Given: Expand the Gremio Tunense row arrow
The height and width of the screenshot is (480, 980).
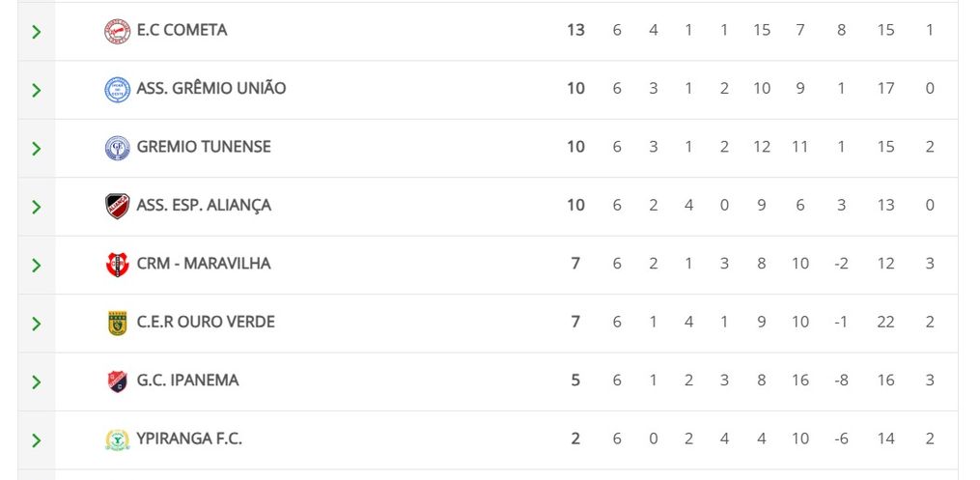Looking at the screenshot, I should pos(36,149).
